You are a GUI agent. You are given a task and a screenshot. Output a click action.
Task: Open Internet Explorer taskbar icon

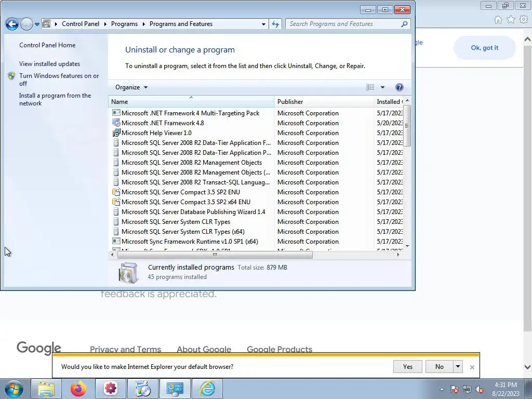(x=207, y=389)
